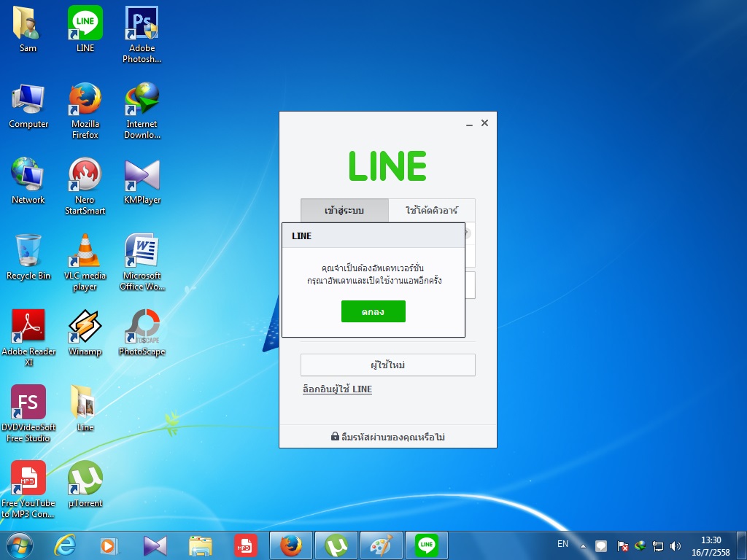Open the ล็อกอินผู้ใช้ LINE link
Viewport: 747px width, 560px height.
[x=337, y=389]
